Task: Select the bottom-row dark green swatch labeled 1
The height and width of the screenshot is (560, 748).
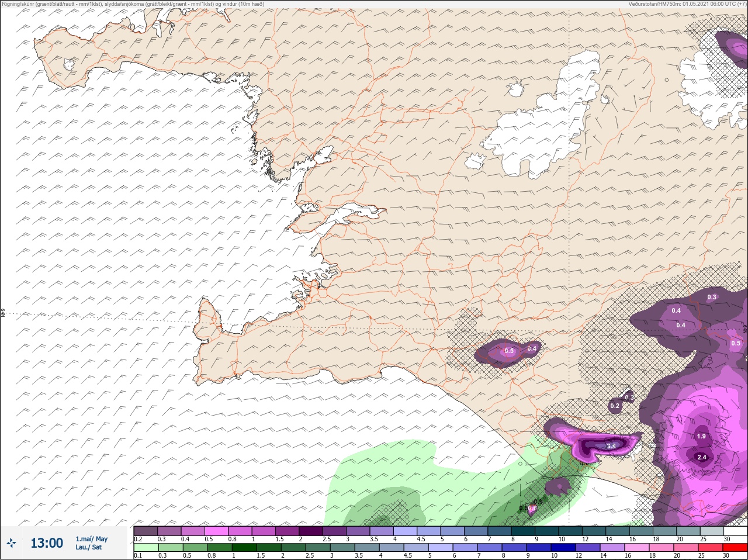Action: pyautogui.click(x=244, y=548)
